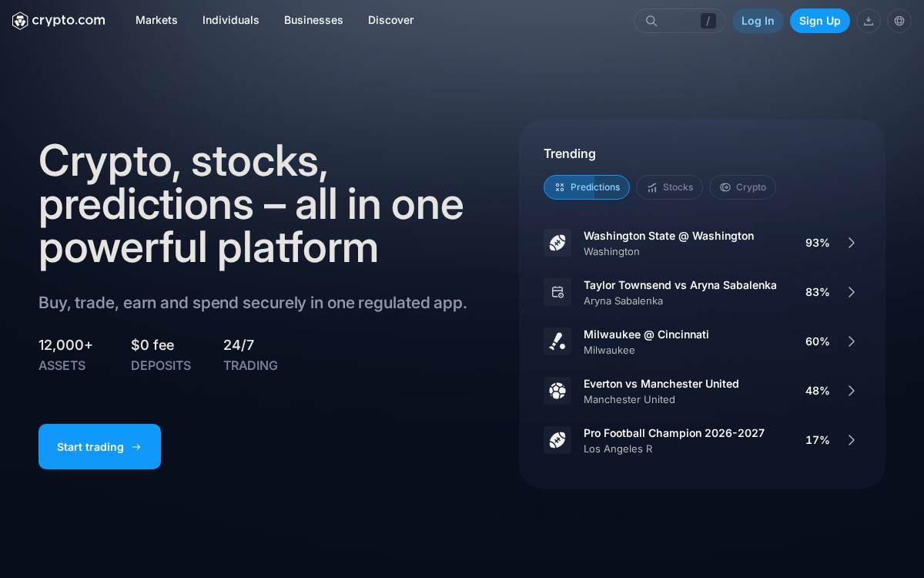
Task: Click the slash shortcut key badge
Action: [x=708, y=21]
